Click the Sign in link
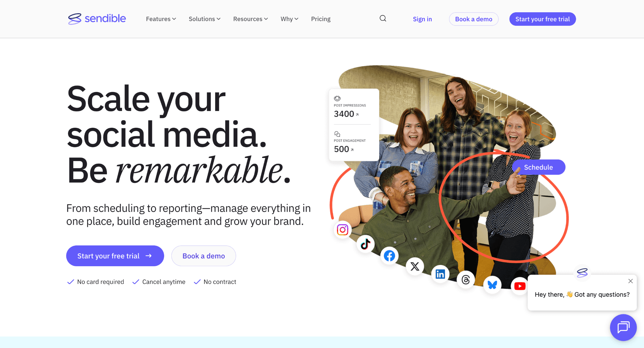Viewport: 644px width, 348px height. tap(422, 19)
